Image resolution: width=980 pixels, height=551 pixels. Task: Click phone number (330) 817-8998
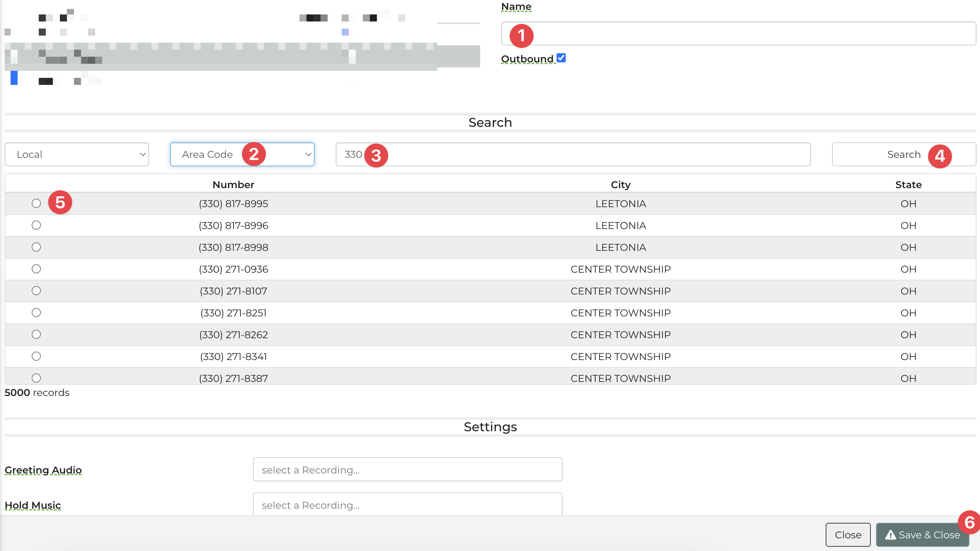pyautogui.click(x=233, y=247)
